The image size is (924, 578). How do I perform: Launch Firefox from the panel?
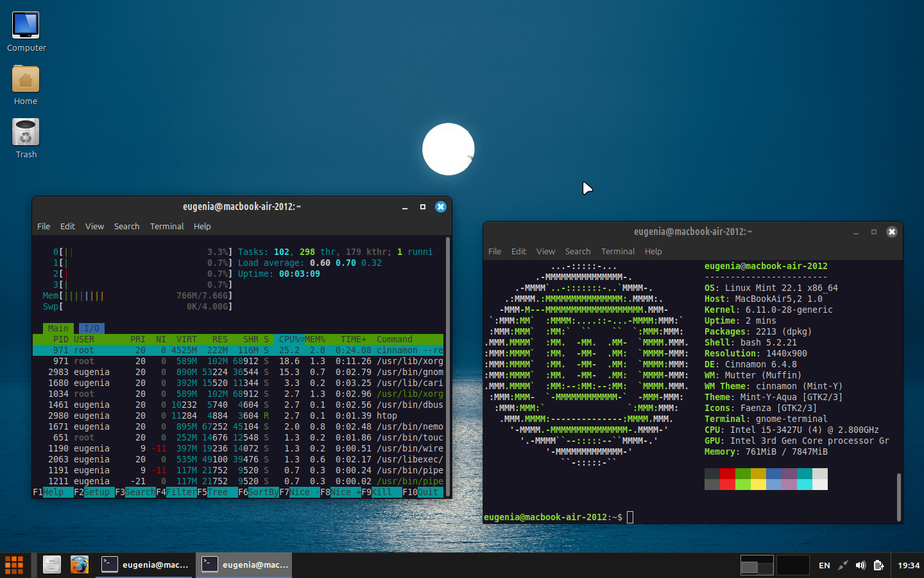(80, 565)
